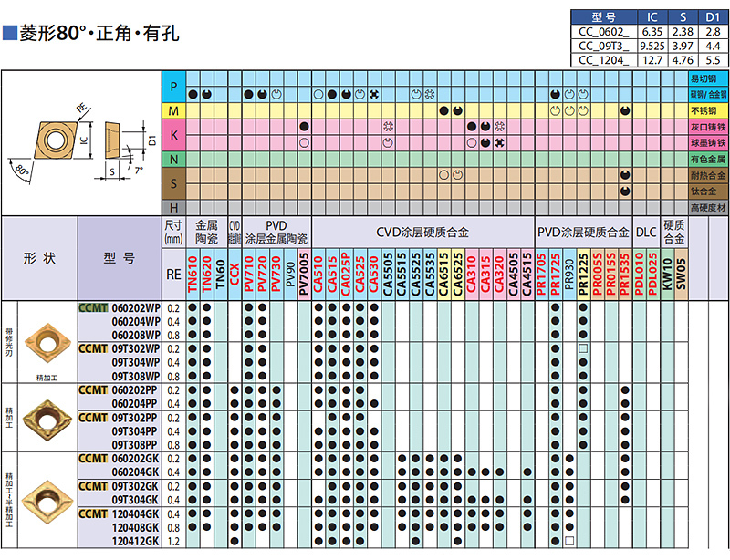Select the CC_09T3_ model cell
This screenshot has height=560, width=730.
604,47
